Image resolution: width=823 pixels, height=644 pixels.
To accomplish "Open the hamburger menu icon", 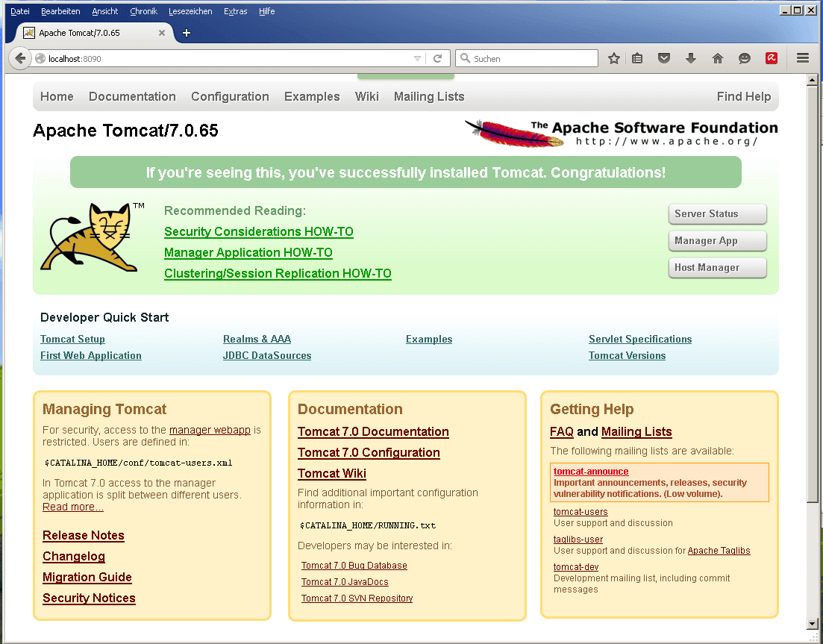I will click(803, 58).
